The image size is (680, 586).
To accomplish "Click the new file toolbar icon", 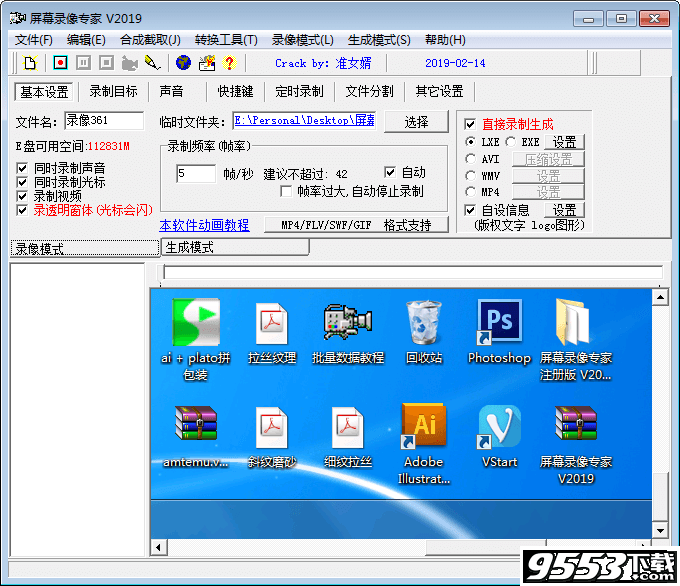I will (30, 63).
